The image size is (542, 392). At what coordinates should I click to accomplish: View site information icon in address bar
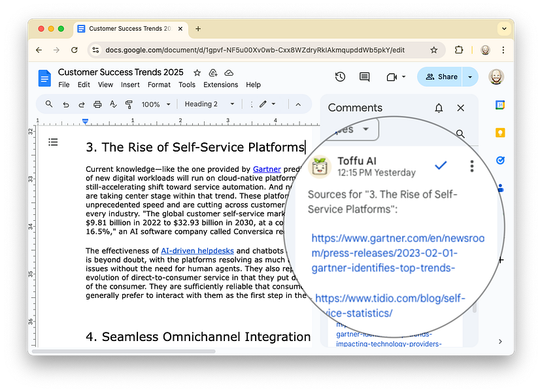point(95,50)
